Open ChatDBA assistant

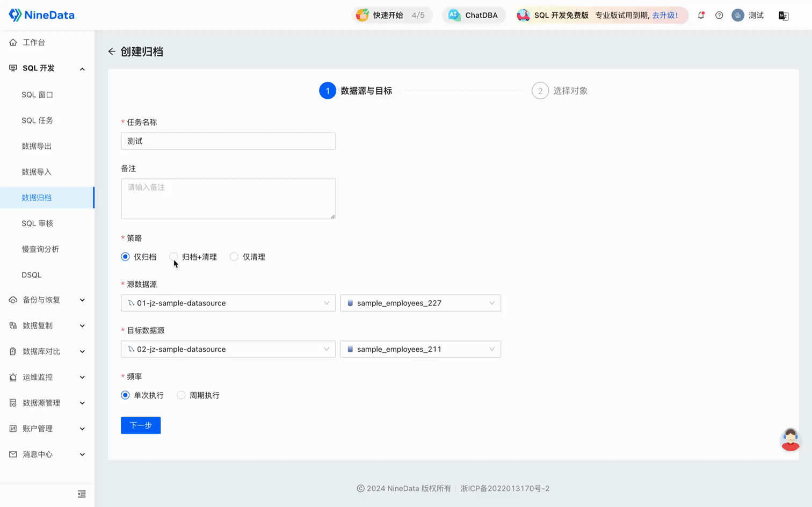(474, 15)
